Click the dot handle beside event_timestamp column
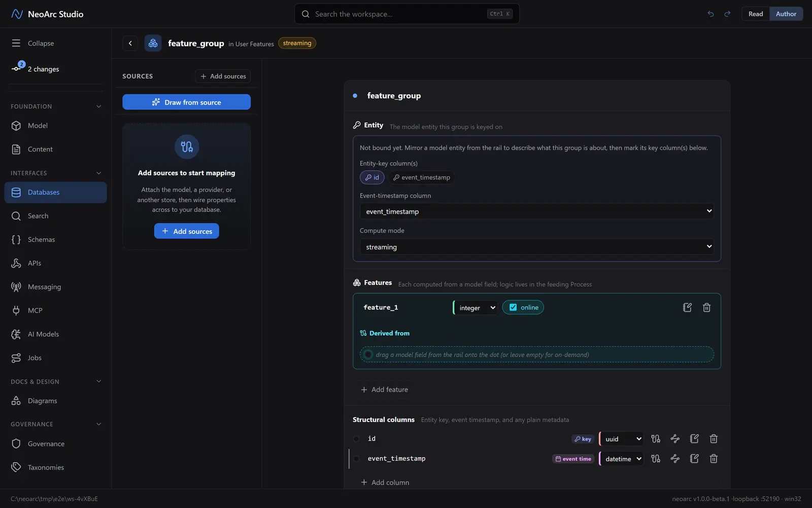This screenshot has width=812, height=508. click(x=356, y=458)
